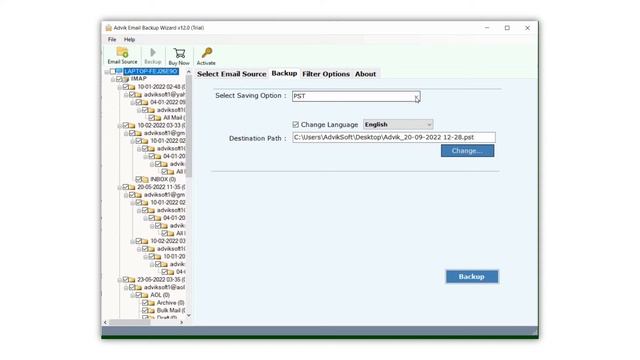Click folder icon of 10-02-2022 03-33 row

tap(132, 125)
